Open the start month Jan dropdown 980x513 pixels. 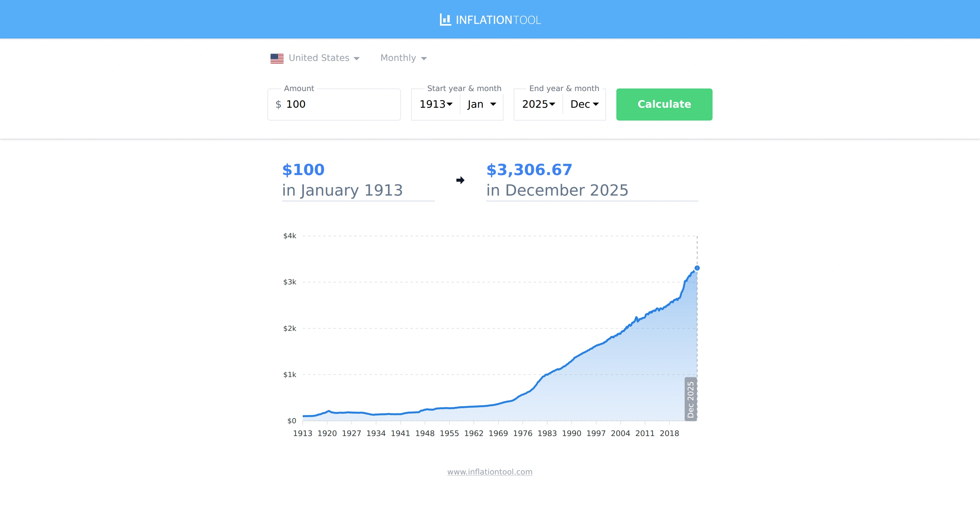(x=481, y=104)
